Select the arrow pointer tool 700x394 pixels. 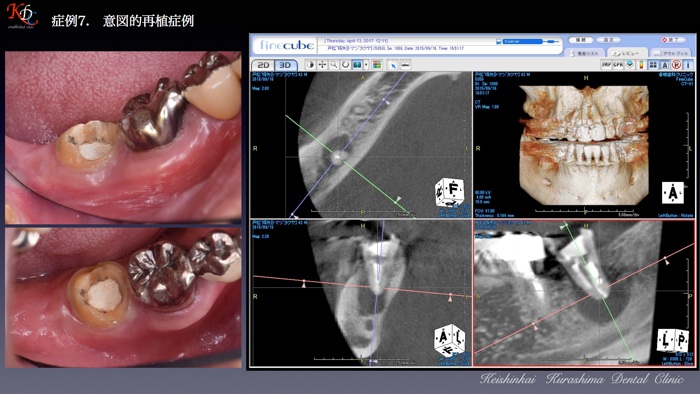click(x=393, y=65)
